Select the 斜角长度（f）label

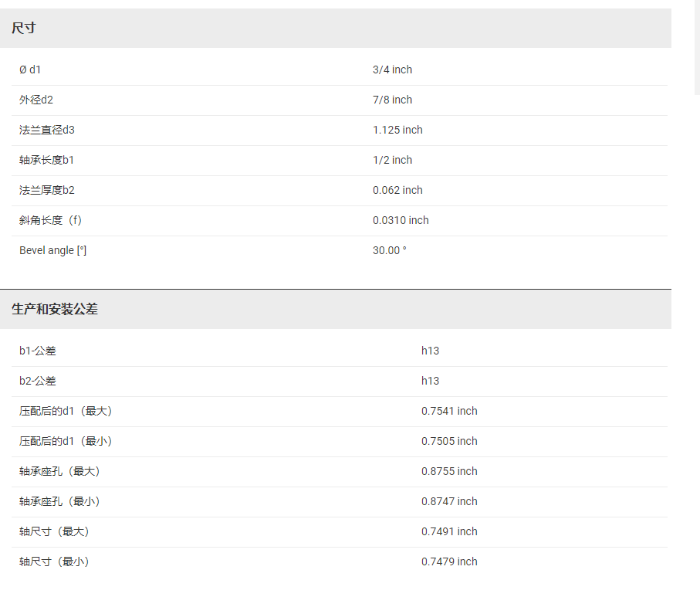pos(50,221)
